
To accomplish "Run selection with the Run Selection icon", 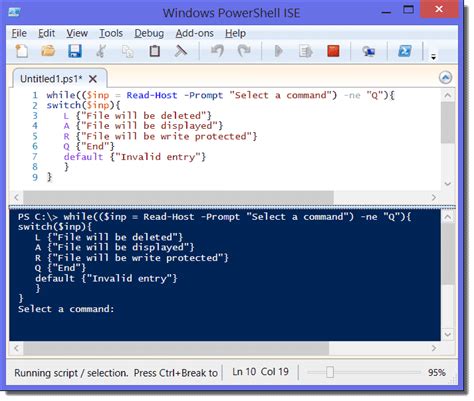I will [x=305, y=51].
